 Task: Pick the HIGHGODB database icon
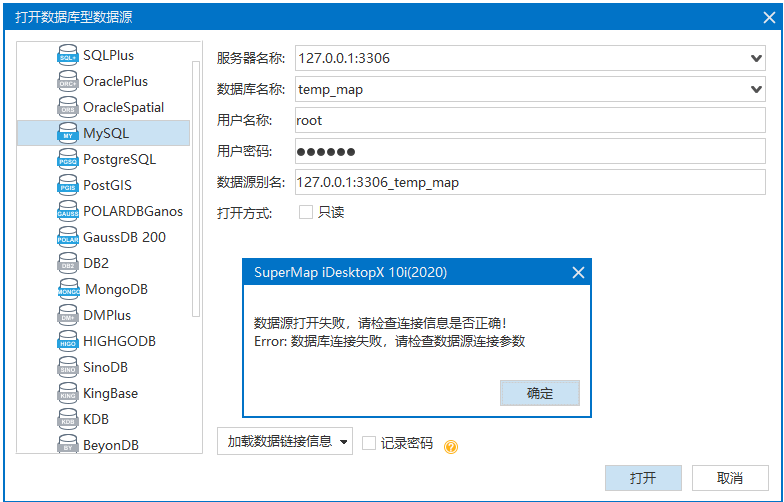coord(68,341)
